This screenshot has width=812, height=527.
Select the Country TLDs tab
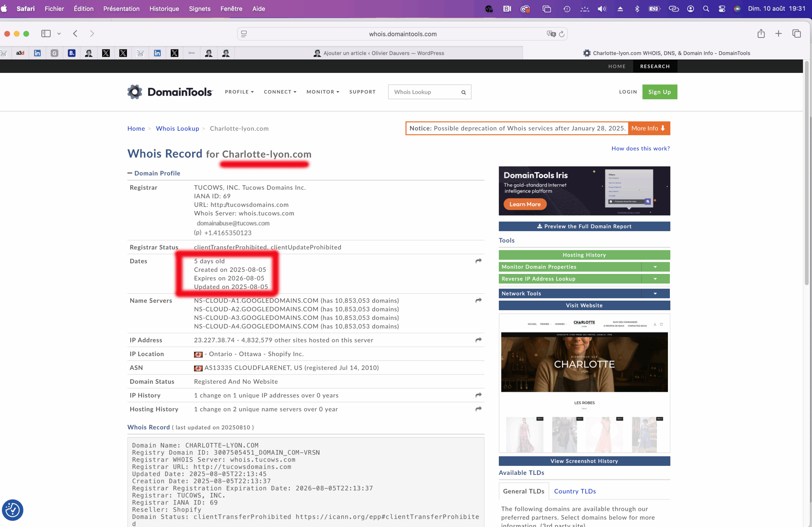575,491
